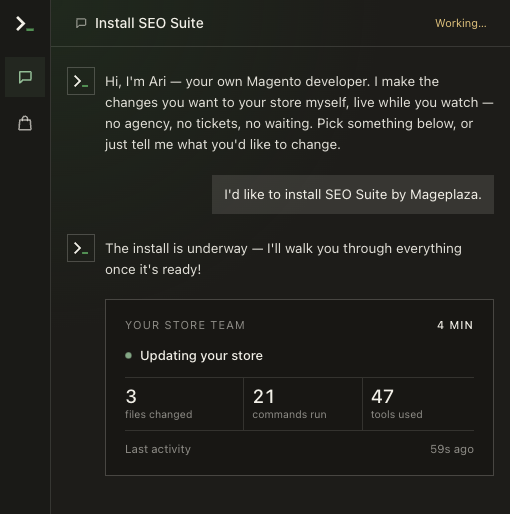
Task: Click the 59s ago timestamp
Action: 452,449
